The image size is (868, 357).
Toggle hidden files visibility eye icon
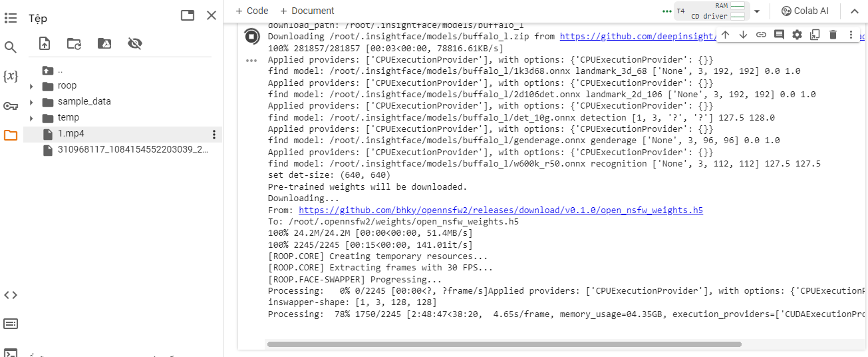click(135, 44)
